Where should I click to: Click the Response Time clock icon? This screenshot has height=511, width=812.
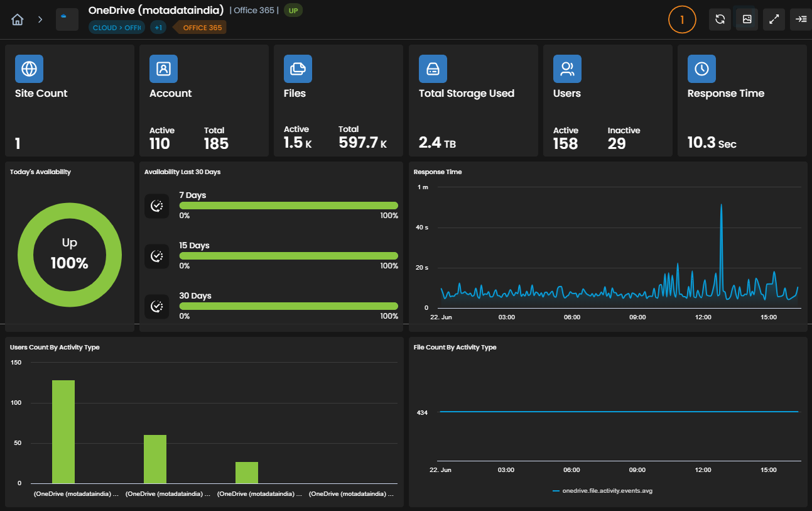(701, 69)
